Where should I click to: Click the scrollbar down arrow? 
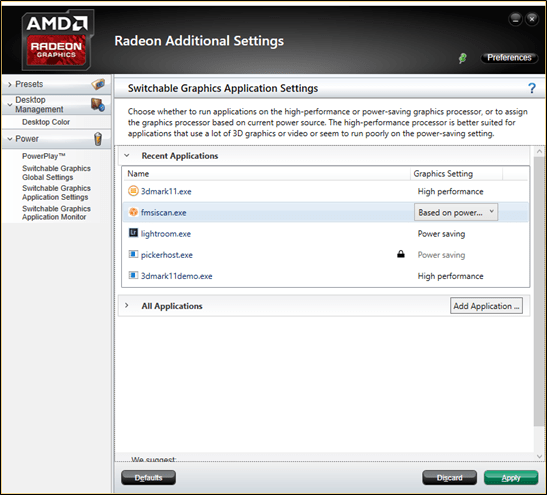539,456
